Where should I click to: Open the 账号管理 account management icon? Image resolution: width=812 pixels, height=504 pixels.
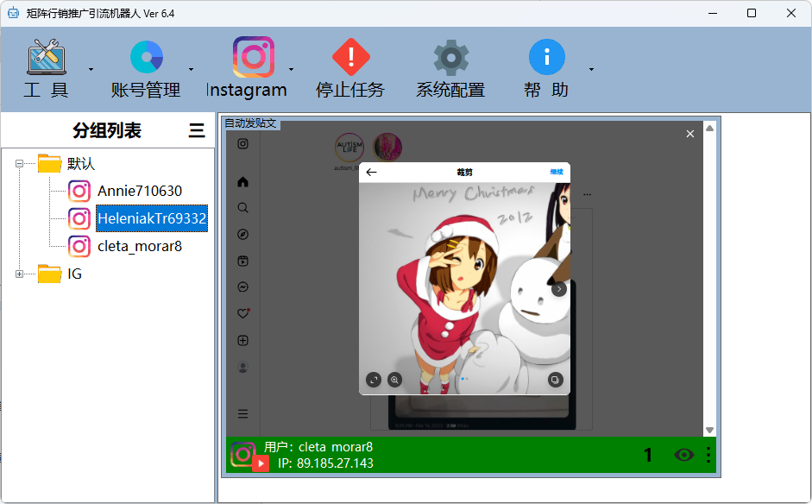coord(147,57)
